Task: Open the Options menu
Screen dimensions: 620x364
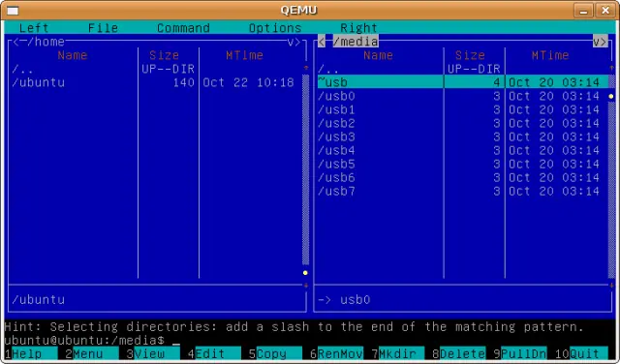Action: 275,28
